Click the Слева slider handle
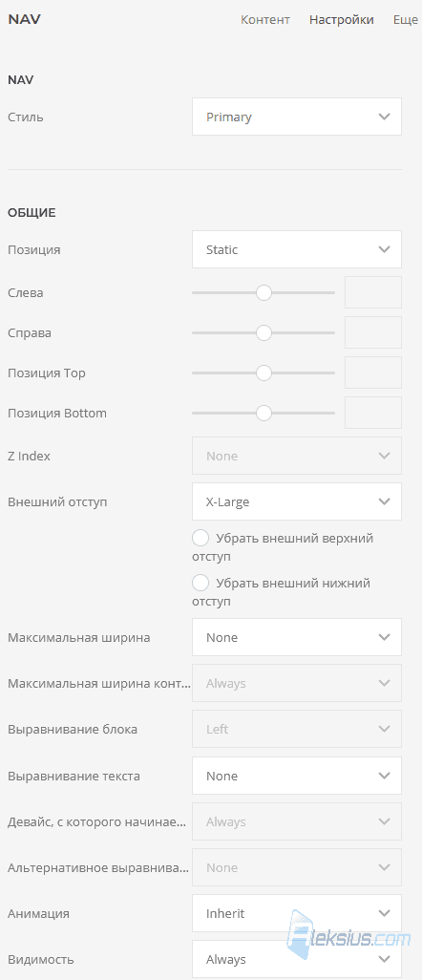 point(264,292)
